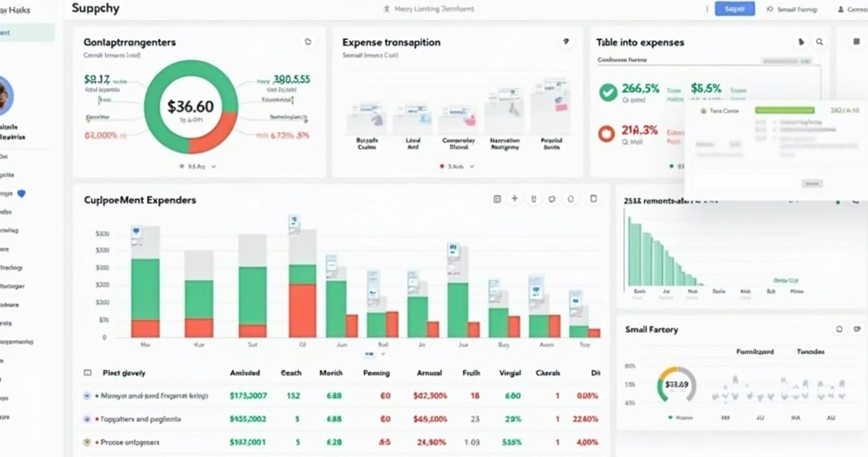The image size is (868, 457).
Task: Click the 22.60% value in the table
Action: tap(586, 419)
